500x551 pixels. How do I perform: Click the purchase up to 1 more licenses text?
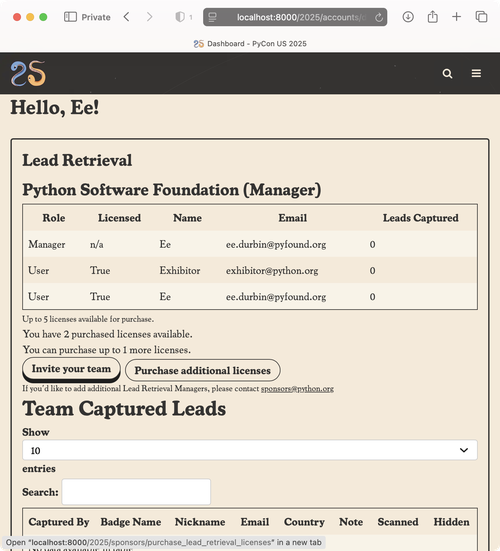click(107, 350)
